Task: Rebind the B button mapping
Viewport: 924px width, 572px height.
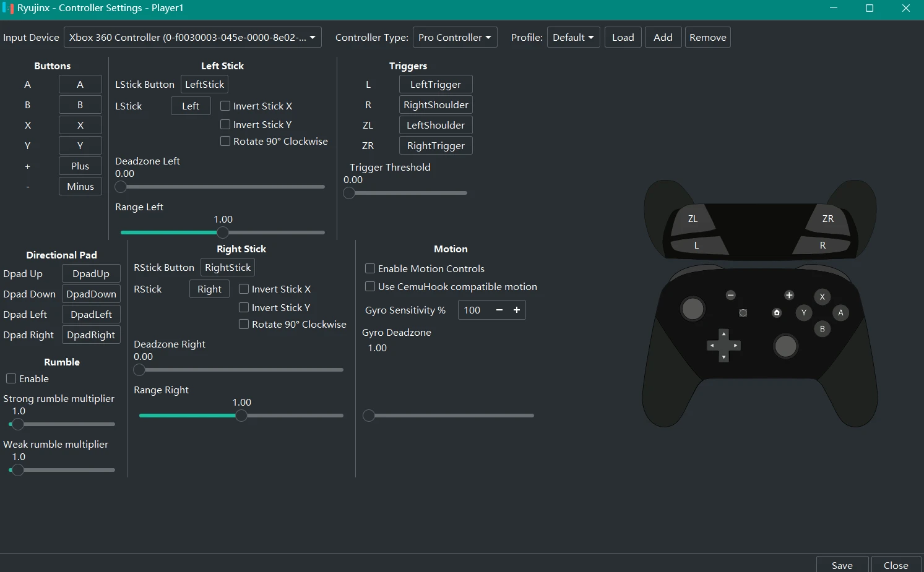Action: (x=80, y=105)
